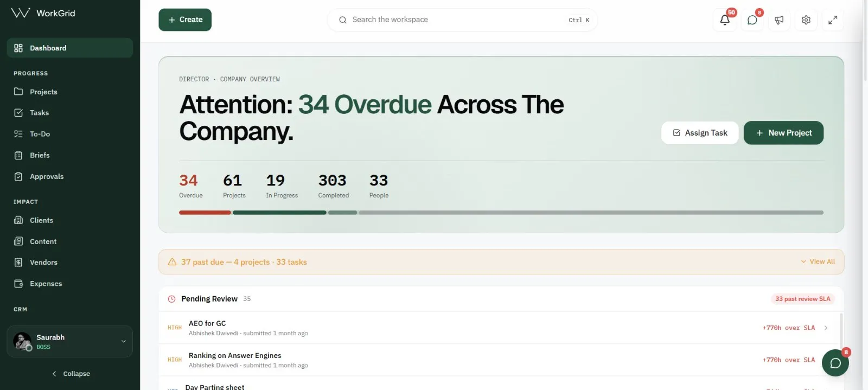Go to Tasks in sidebar
This screenshot has width=868, height=390.
[x=70, y=113]
